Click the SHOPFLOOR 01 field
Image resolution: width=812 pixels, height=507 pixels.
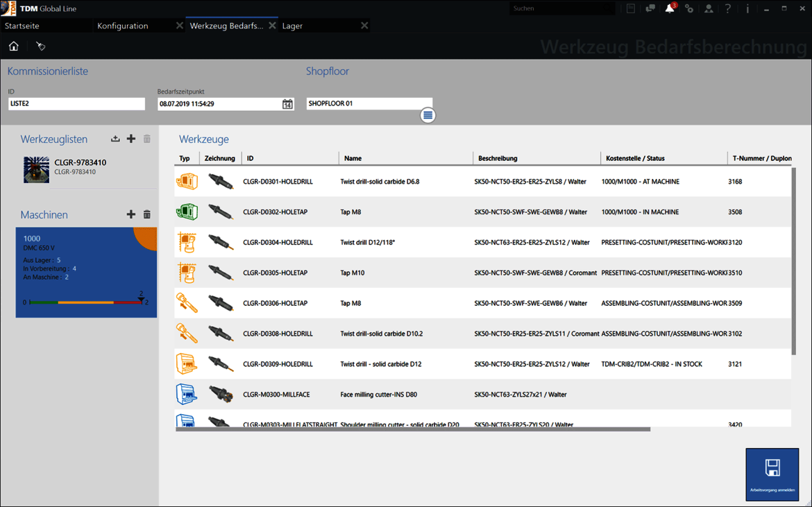[369, 103]
